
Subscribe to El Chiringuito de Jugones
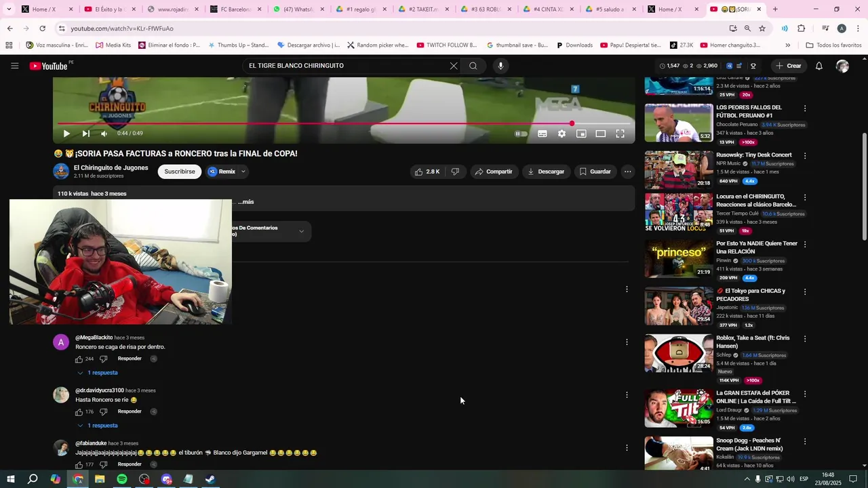pyautogui.click(x=180, y=171)
